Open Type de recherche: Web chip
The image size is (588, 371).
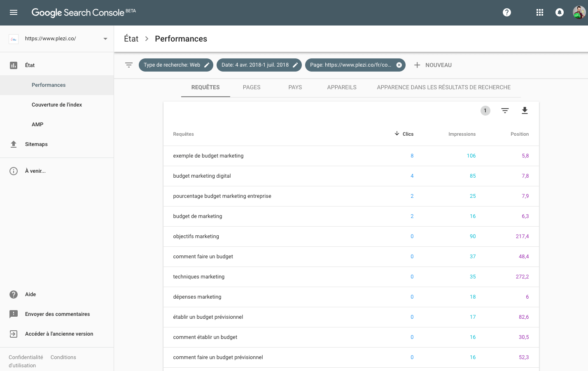click(x=176, y=65)
